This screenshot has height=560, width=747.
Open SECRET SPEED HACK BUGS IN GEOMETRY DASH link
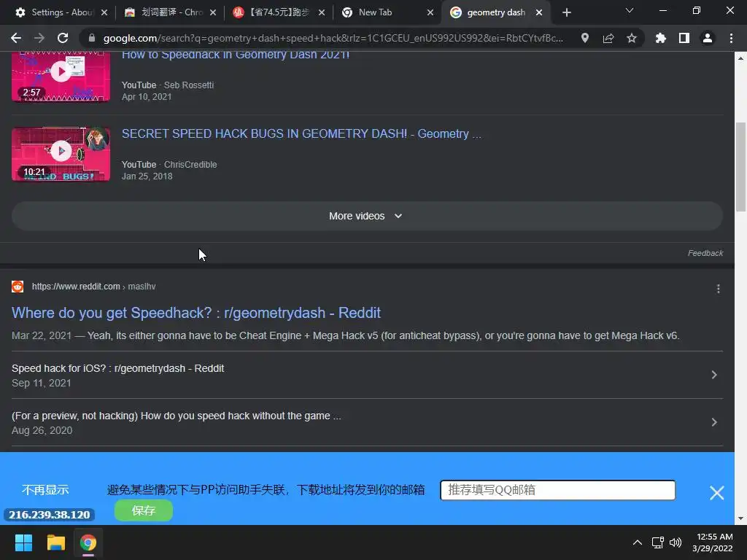(x=301, y=134)
